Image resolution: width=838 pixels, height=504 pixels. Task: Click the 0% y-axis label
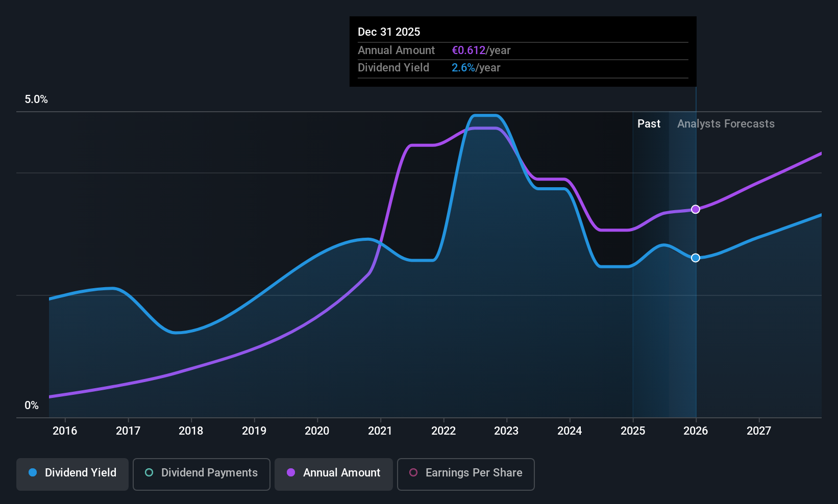pyautogui.click(x=32, y=405)
